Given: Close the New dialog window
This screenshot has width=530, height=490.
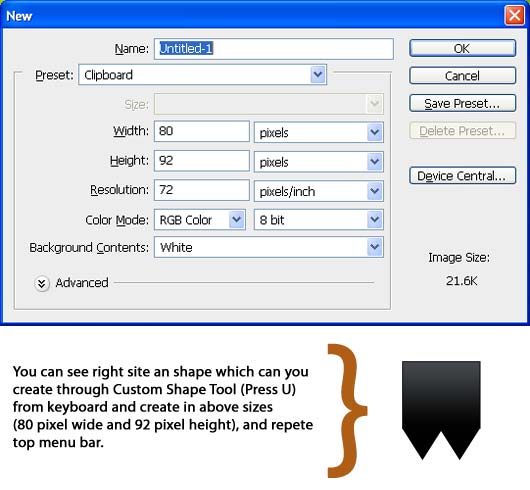Looking at the screenshot, I should (514, 15).
